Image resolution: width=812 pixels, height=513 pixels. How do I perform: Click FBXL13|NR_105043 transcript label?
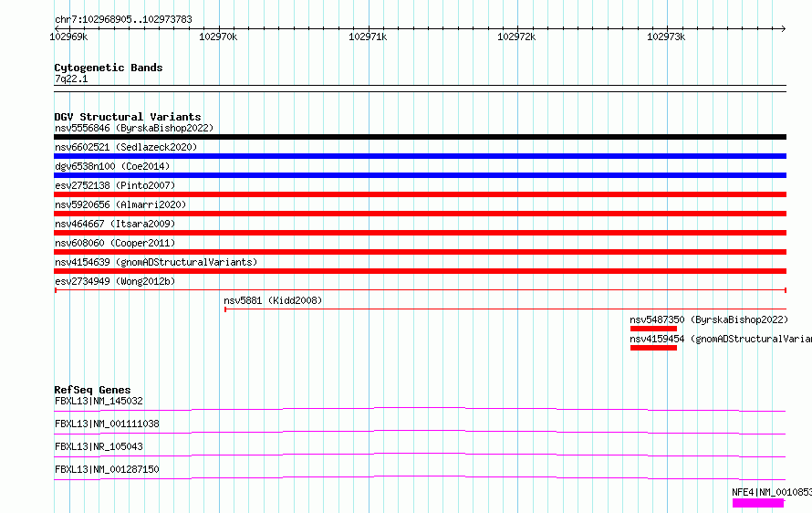(99, 446)
